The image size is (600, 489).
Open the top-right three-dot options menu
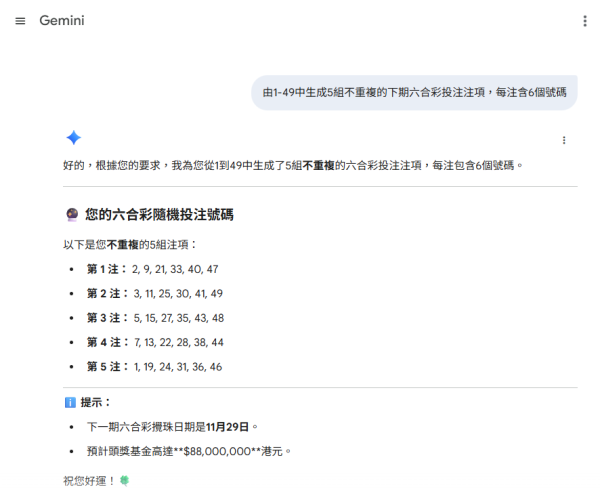585,21
